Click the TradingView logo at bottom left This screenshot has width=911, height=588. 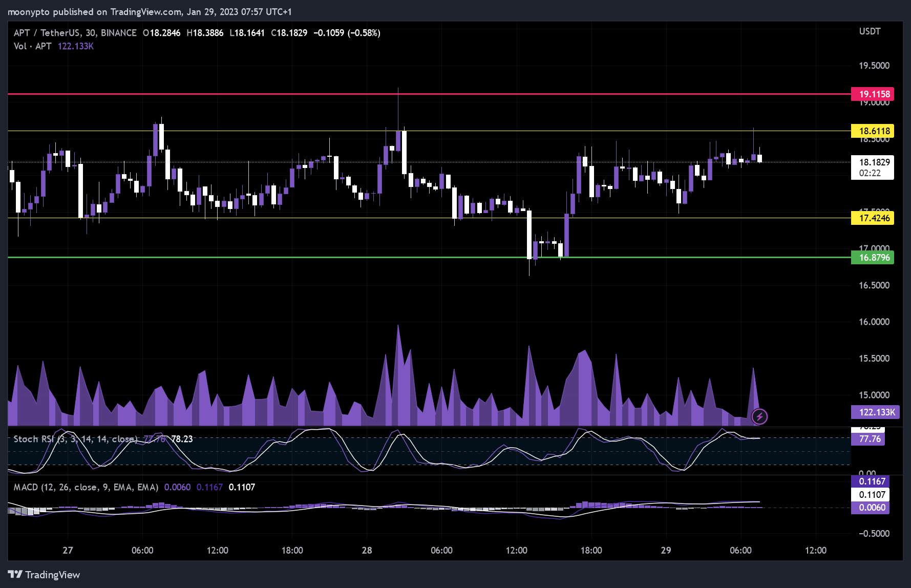(x=44, y=575)
